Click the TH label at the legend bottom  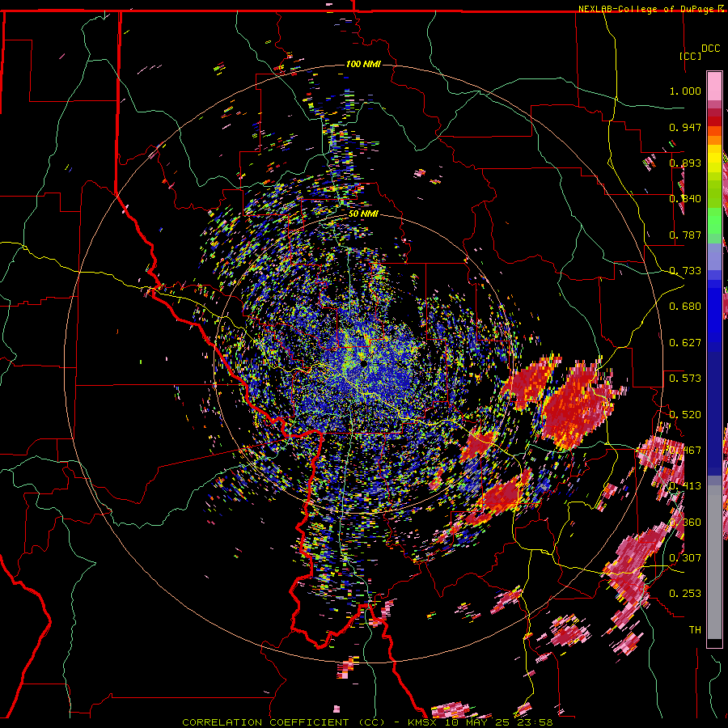tap(695, 630)
